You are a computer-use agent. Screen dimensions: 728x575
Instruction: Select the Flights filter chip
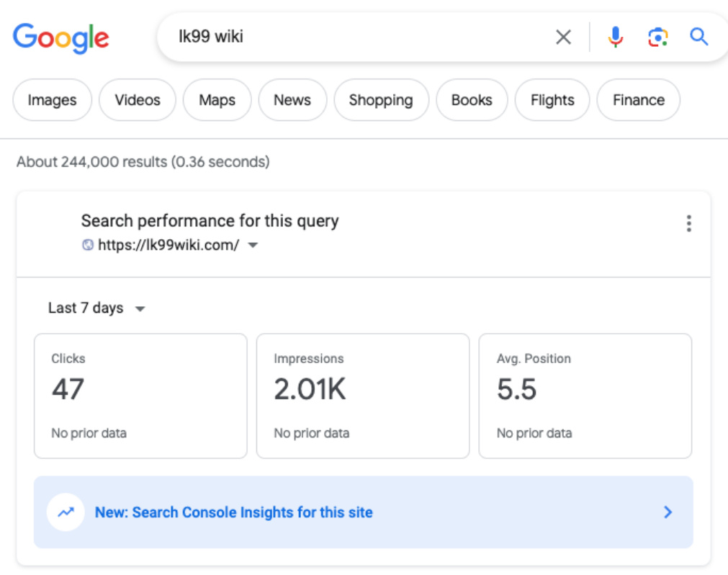[552, 100]
